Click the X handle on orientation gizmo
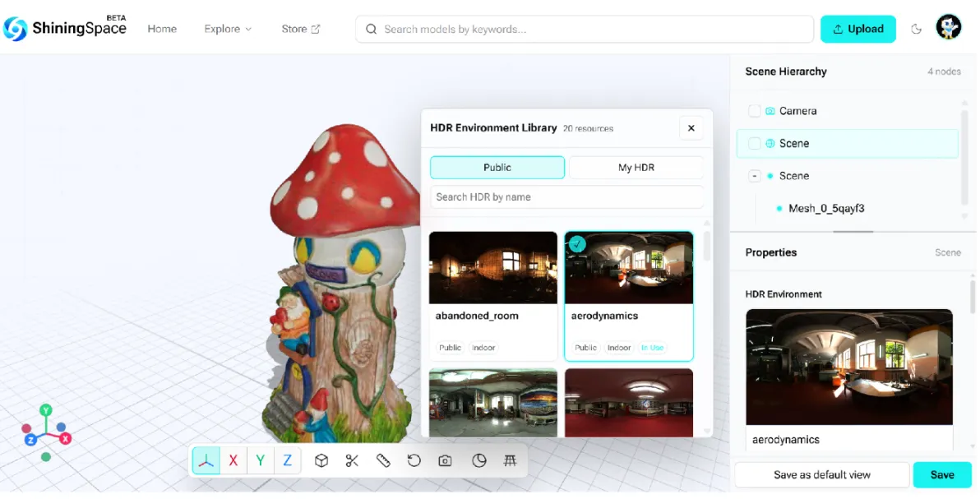Screen dimensions: 980x499 (66, 439)
